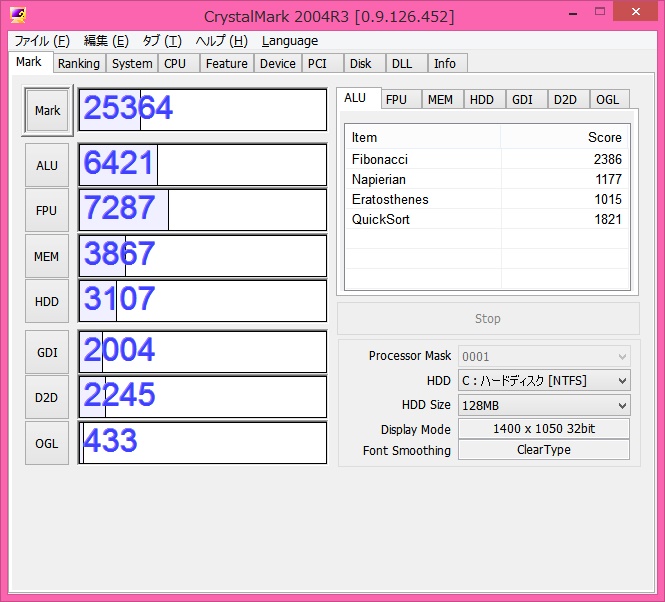Select the Fibonacci row
The image size is (665, 602).
click(x=487, y=159)
